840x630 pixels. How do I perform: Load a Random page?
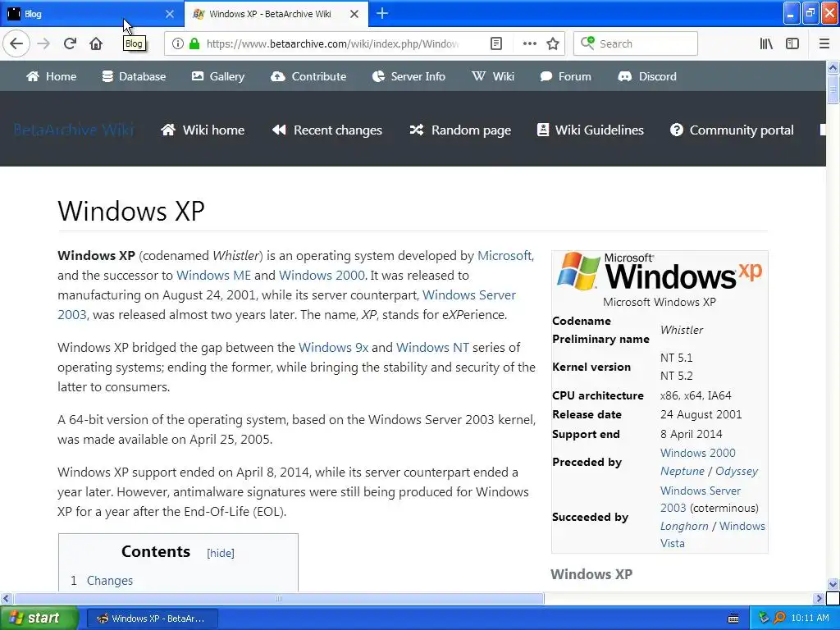461,130
